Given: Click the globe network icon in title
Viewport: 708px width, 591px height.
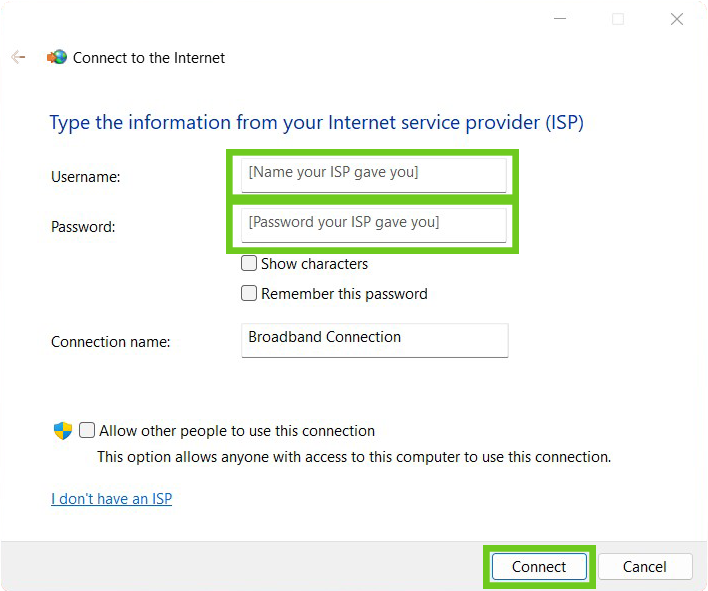Looking at the screenshot, I should [x=57, y=58].
